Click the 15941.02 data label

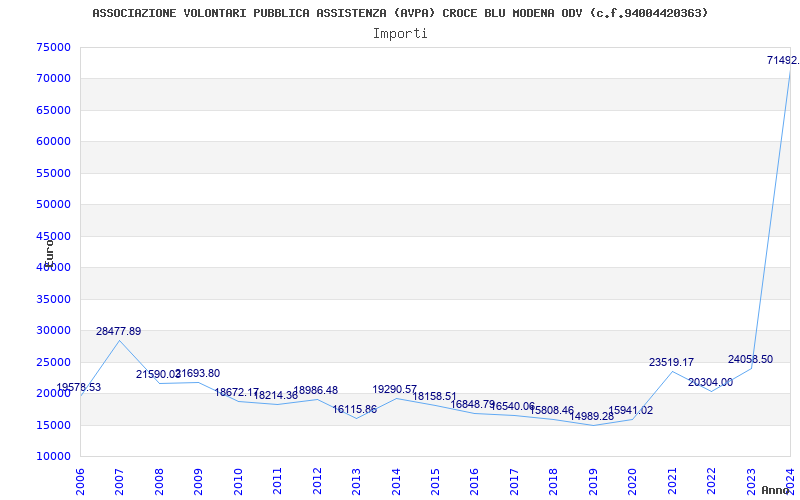(631, 411)
